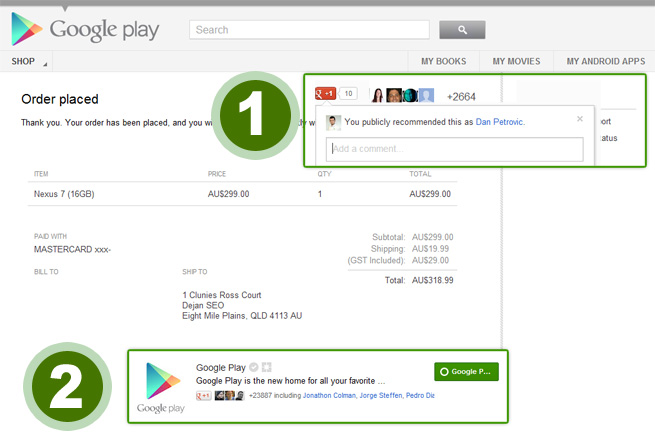Click the Total AU$318.99 value
The width and height of the screenshot is (655, 445).
[432, 280]
